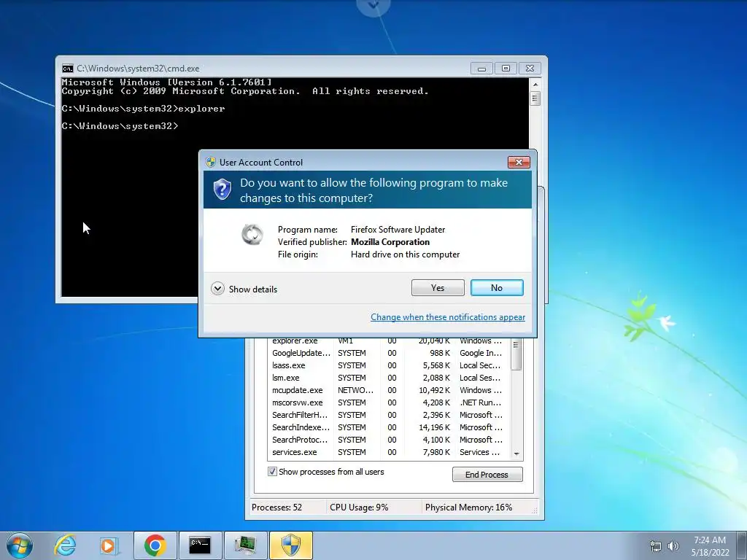Click the 10,492 K memory value
This screenshot has height=560, width=747.
click(x=434, y=390)
